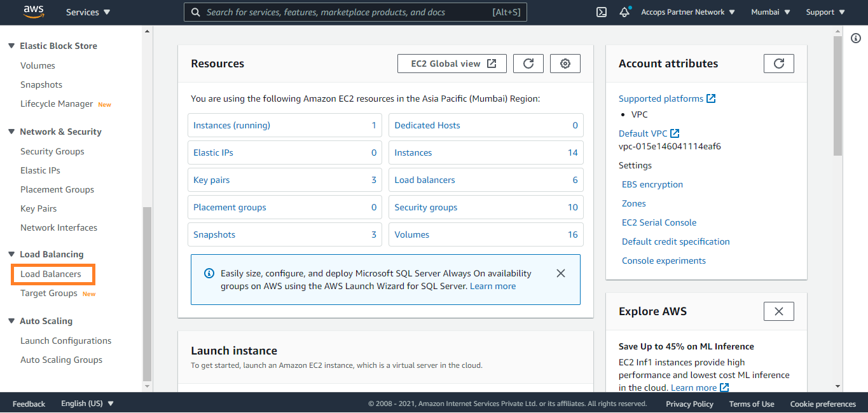Open Terms of Use in footer

[x=752, y=403]
